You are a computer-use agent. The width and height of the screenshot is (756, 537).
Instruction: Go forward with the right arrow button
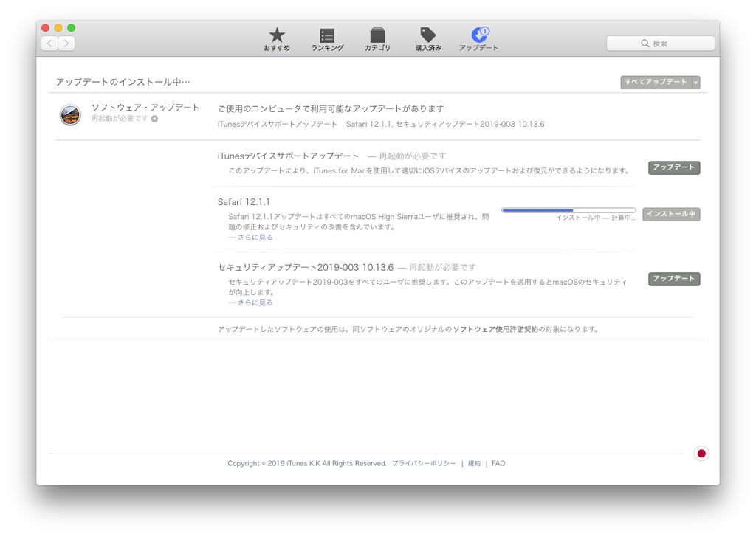(66, 44)
